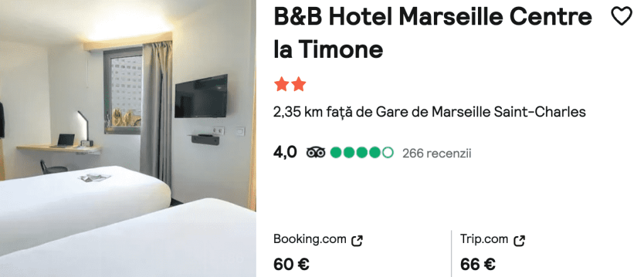Save hotel with the heart icon

622,17
